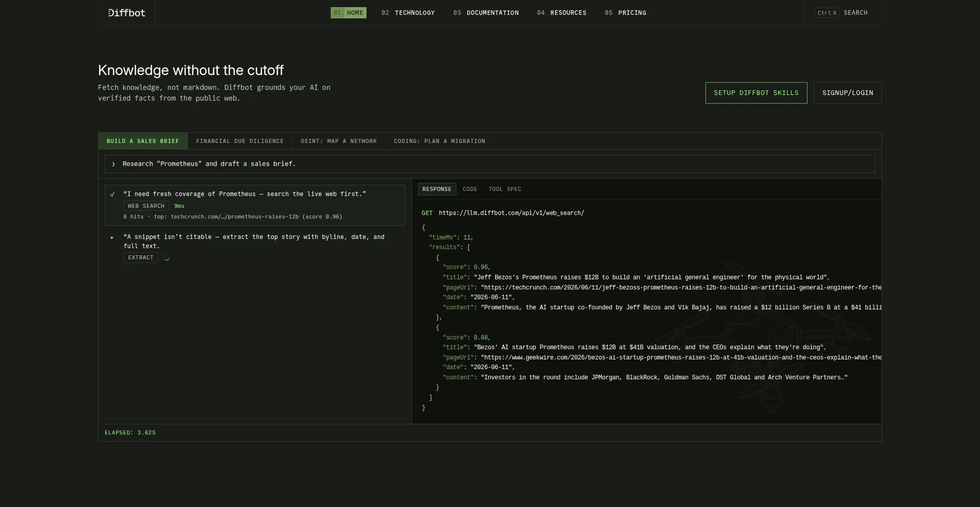Viewport: 980px width, 507px height.
Task: Click the Jeff Bezos's Prometheus title line
Action: pyautogui.click(x=636, y=278)
